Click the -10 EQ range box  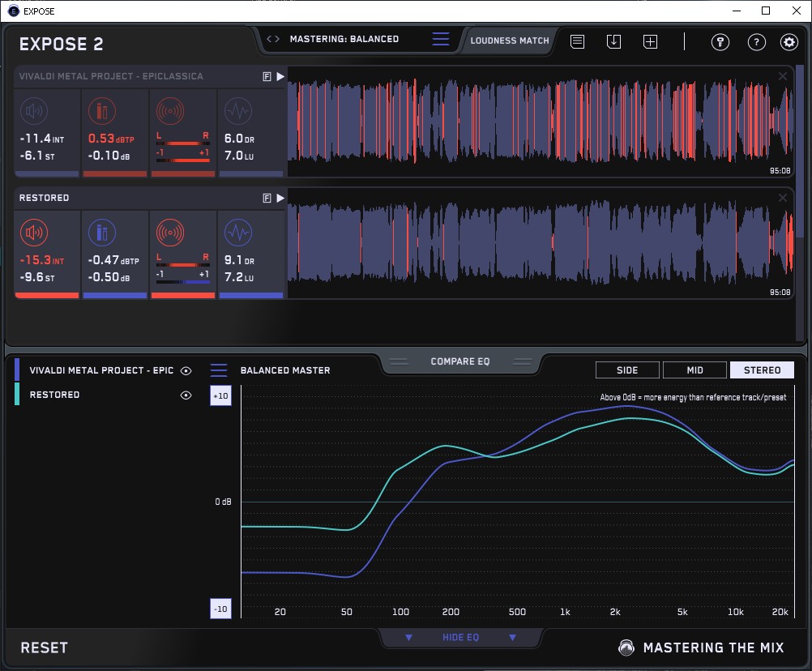[x=220, y=609]
